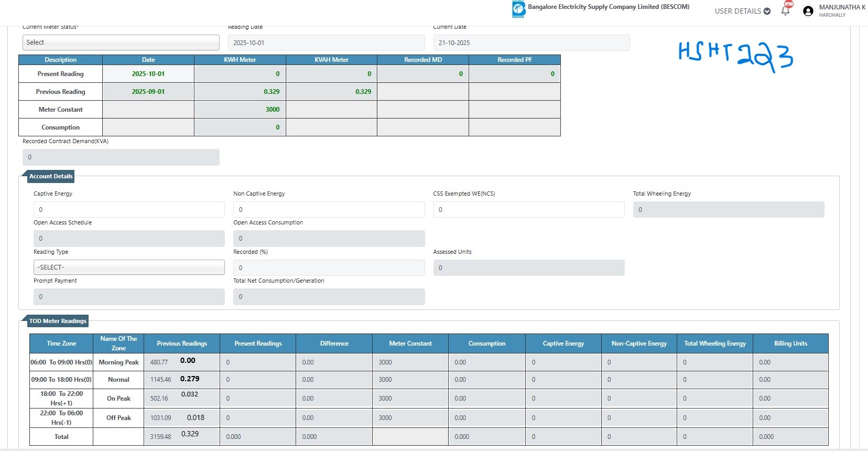Click the Account Details section header
The width and height of the screenshot is (868, 451).
(50, 177)
